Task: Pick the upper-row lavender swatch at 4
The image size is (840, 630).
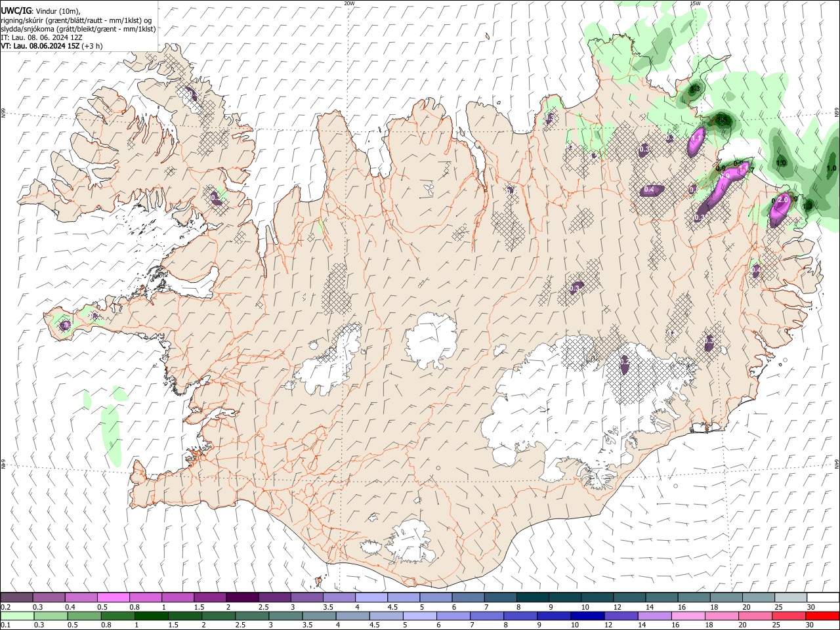Action: pyautogui.click(x=371, y=597)
